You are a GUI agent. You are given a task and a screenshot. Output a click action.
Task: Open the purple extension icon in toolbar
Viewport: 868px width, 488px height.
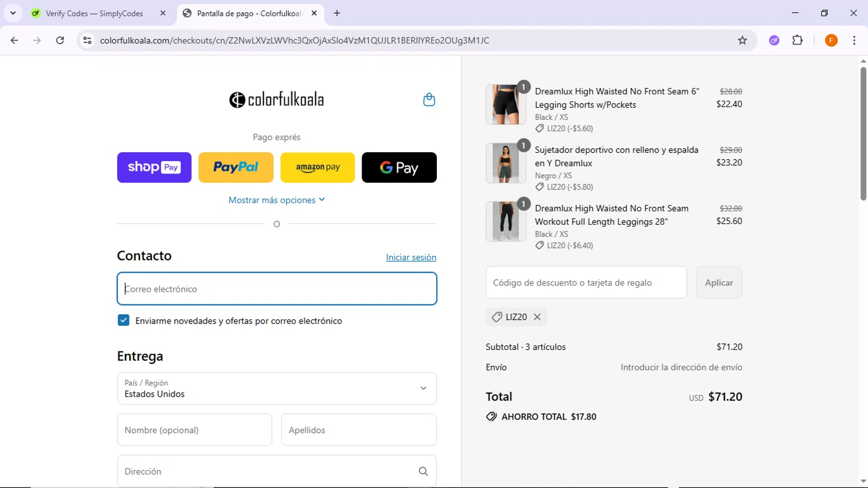774,41
